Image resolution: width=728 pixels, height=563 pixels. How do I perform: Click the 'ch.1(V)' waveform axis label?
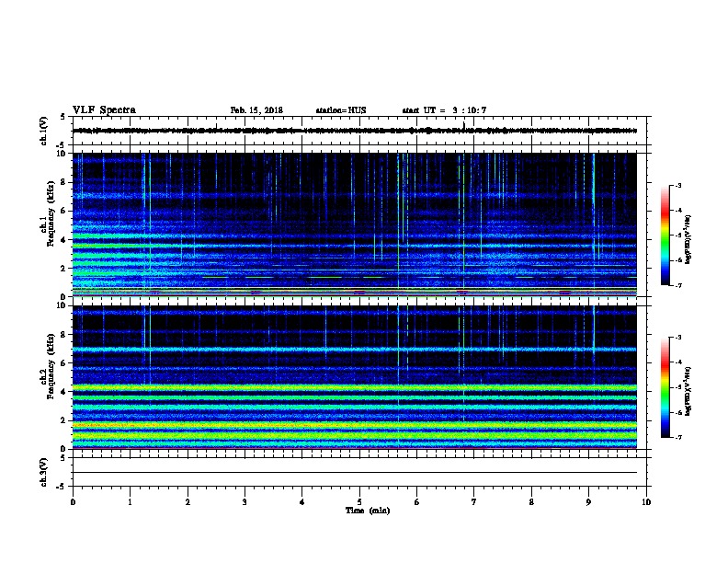point(43,131)
